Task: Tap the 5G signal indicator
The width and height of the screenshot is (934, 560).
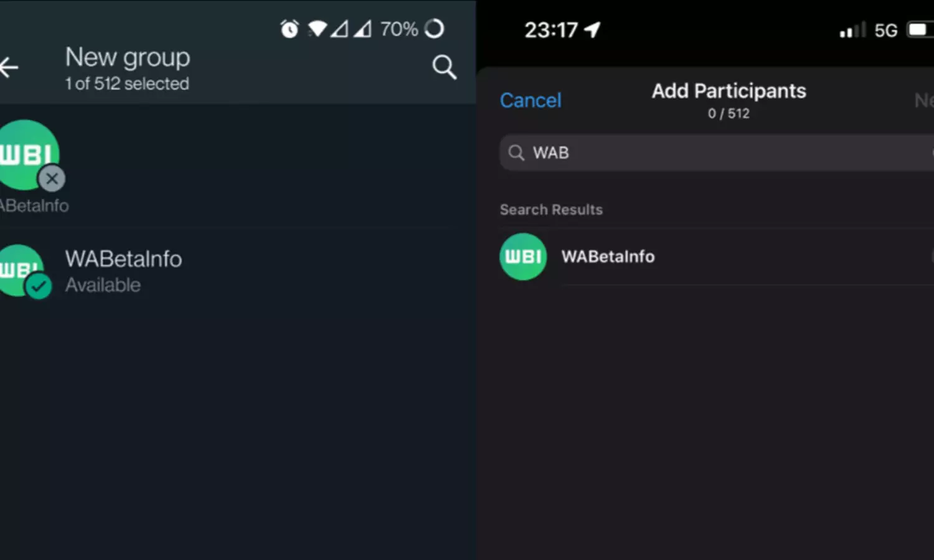Action: point(885,30)
